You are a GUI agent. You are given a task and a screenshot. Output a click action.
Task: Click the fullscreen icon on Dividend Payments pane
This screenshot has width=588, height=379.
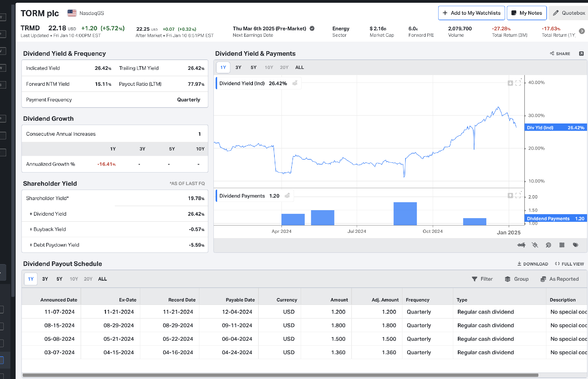tap(518, 195)
